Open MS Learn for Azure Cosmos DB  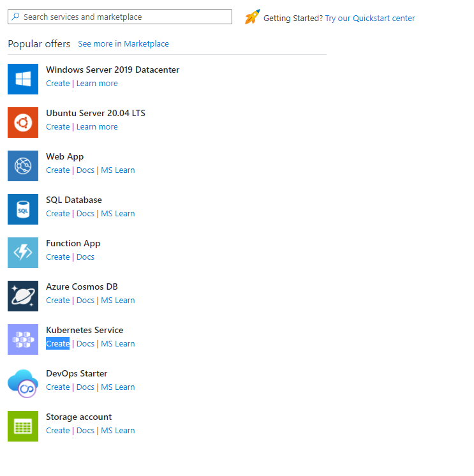click(118, 301)
